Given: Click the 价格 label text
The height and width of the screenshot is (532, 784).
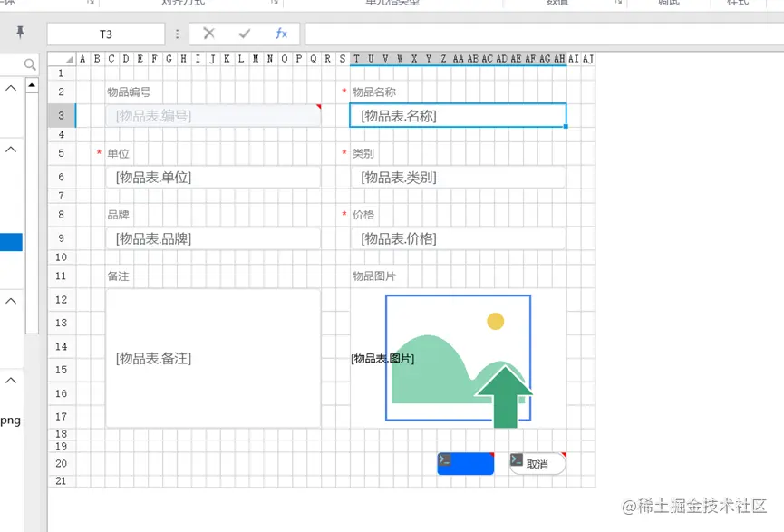Looking at the screenshot, I should (363, 215).
